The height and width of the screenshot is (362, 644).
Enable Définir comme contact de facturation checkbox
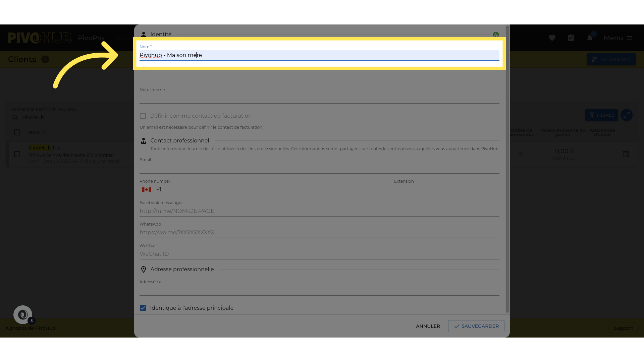click(x=143, y=116)
